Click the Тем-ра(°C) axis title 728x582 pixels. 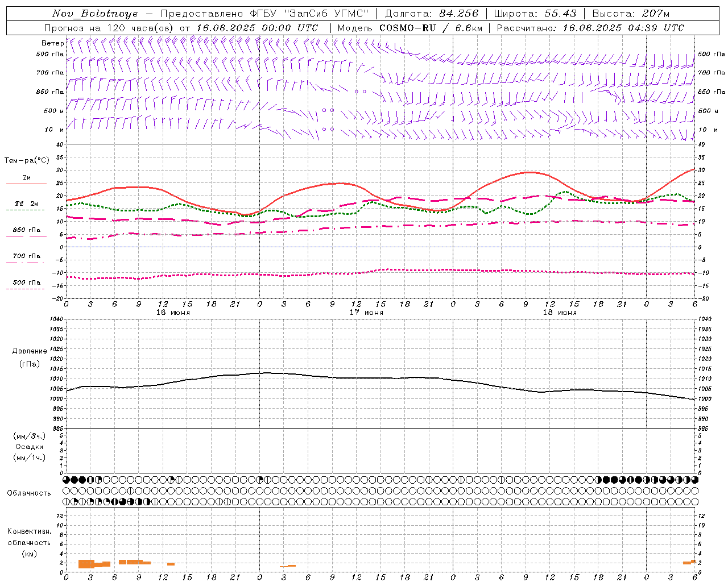(x=27, y=161)
